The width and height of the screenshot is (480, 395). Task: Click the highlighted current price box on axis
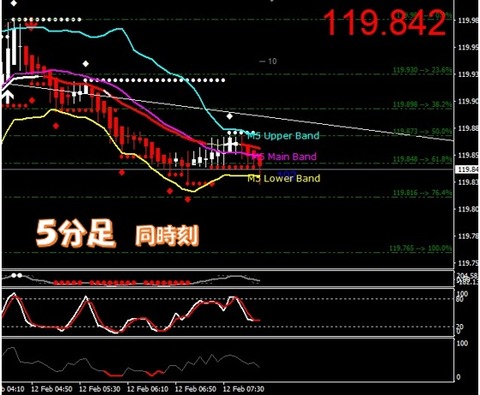tap(467, 169)
